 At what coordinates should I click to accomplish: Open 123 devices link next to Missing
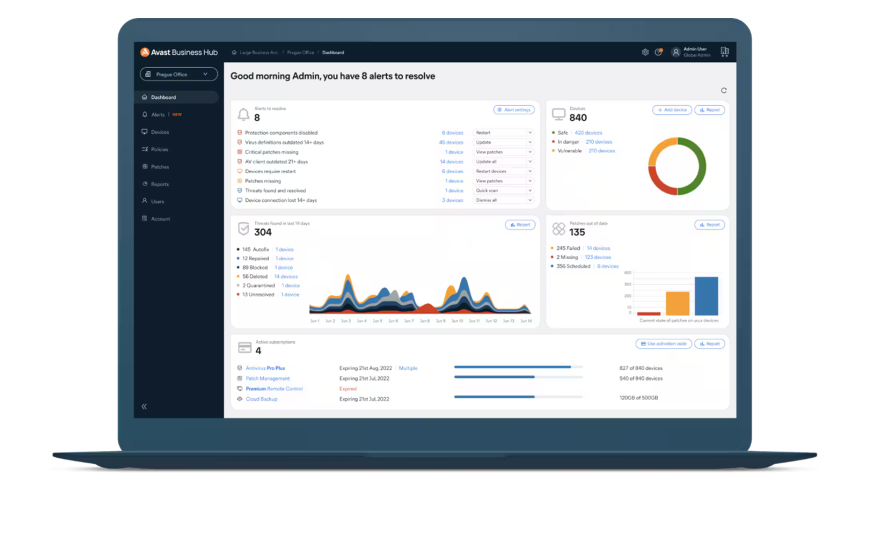tap(598, 257)
